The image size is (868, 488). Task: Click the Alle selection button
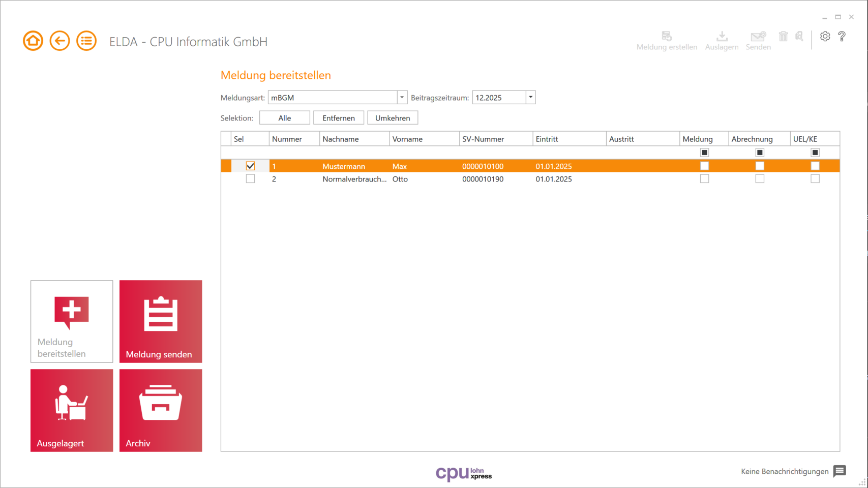285,118
